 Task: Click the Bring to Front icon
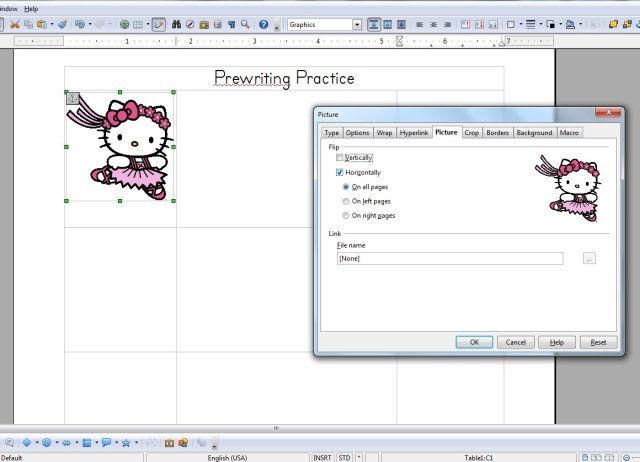(x=613, y=24)
